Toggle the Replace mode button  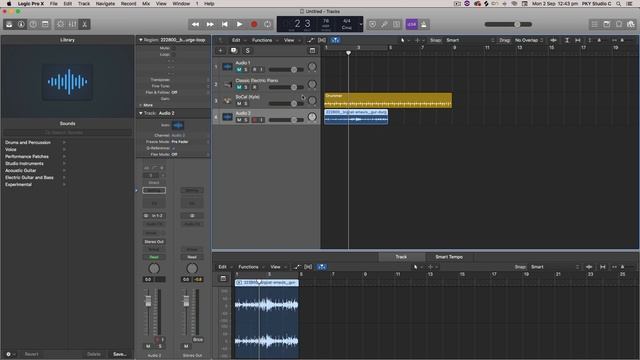tap(372, 24)
